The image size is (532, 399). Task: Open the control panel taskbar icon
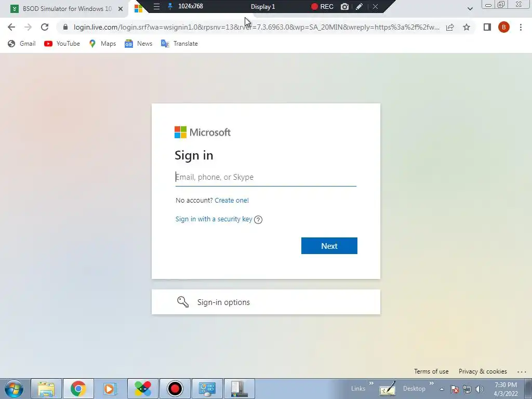(x=207, y=389)
